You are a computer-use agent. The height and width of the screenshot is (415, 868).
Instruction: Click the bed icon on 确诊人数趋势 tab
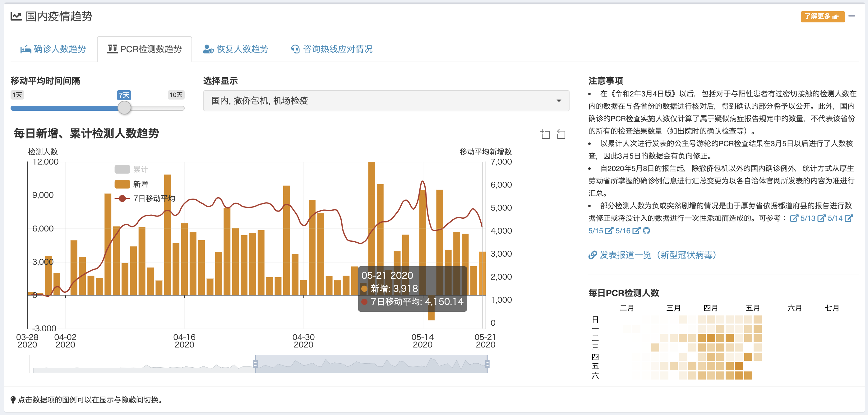click(x=25, y=49)
